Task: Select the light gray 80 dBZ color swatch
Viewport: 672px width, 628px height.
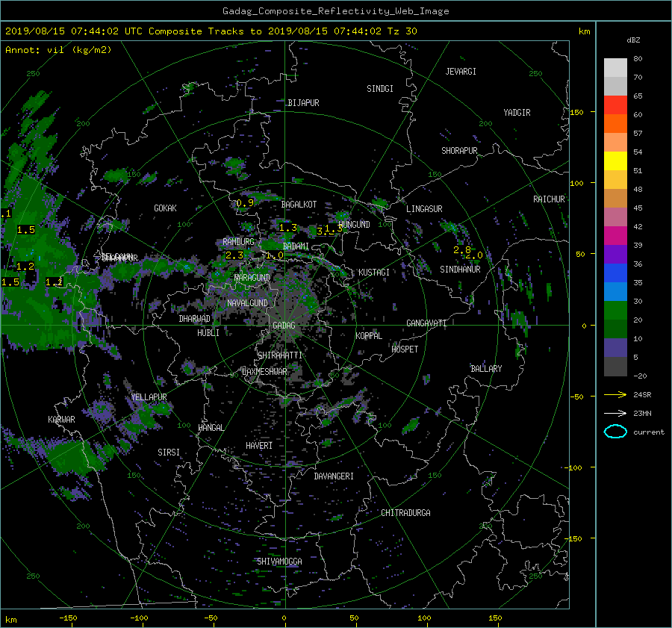Action: point(615,68)
